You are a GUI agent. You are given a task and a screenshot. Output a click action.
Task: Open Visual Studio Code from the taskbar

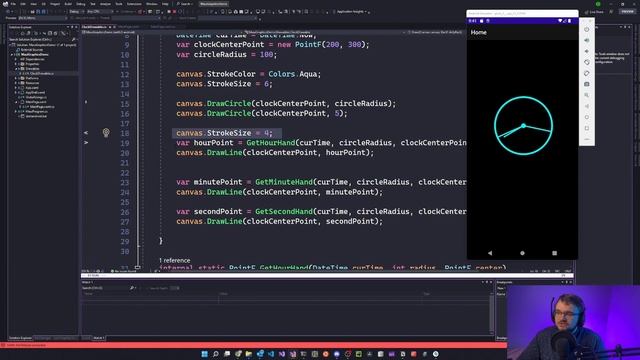click(x=271, y=354)
